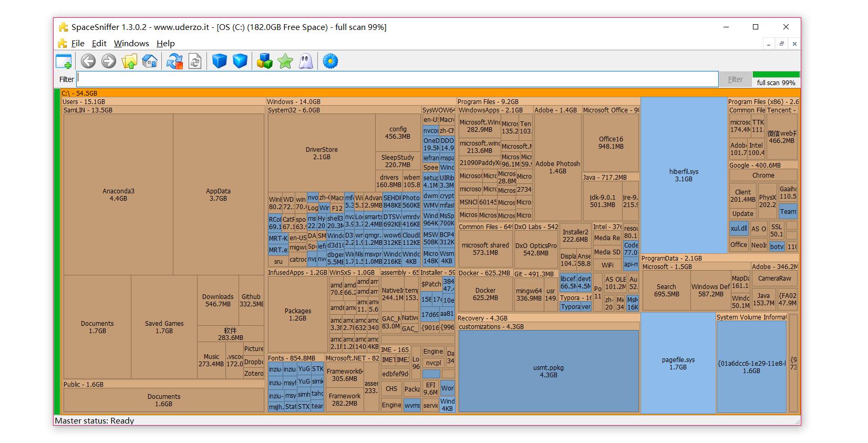Select the DriverStore 2.1GB block
868x443 pixels.
point(322,153)
